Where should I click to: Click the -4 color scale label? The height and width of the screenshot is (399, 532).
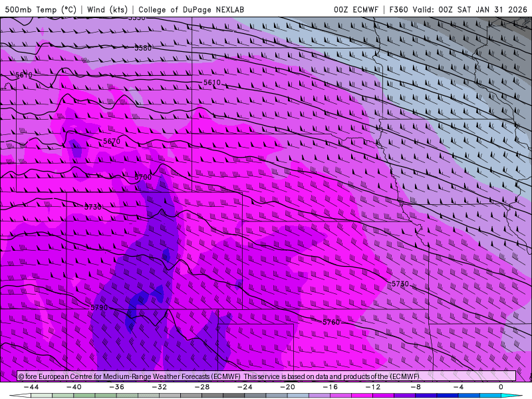click(x=458, y=387)
